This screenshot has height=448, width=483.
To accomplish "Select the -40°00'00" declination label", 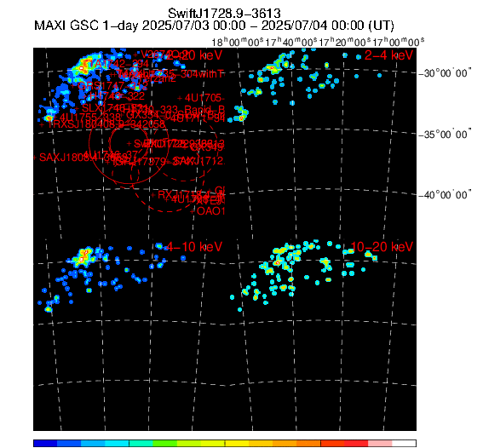I will click(446, 194).
